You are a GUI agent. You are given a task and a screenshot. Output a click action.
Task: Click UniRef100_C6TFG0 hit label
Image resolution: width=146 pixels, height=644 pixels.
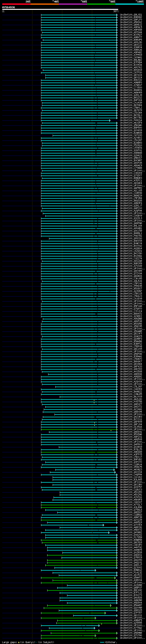pos(131,72)
